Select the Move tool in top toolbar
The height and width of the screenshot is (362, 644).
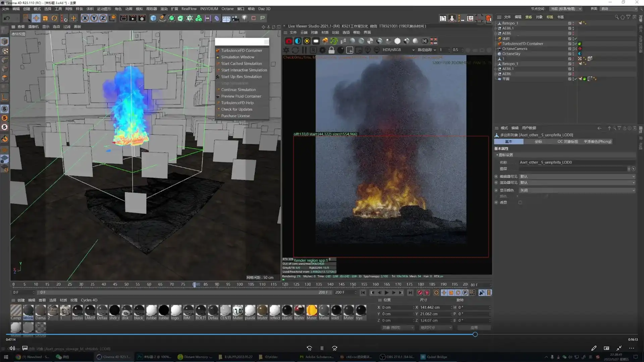(x=36, y=18)
